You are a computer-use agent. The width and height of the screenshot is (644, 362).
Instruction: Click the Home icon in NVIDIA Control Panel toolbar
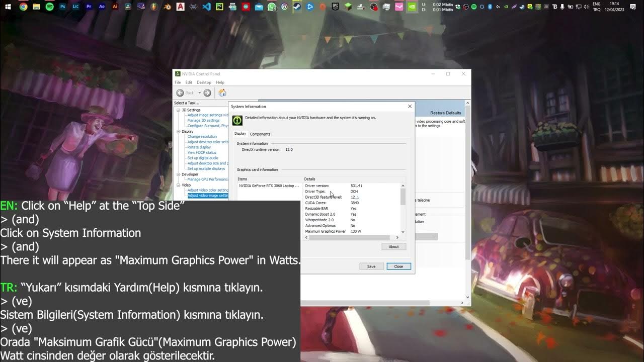tap(222, 93)
